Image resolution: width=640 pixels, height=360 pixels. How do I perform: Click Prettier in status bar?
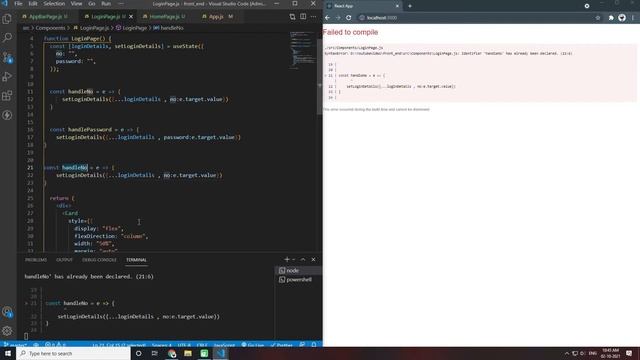tap(282, 345)
